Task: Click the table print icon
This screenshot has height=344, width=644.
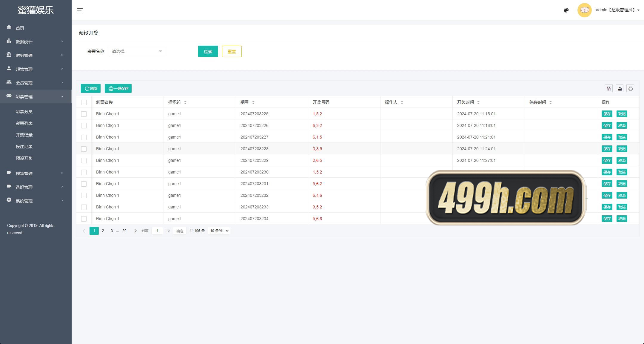Action: (x=630, y=88)
